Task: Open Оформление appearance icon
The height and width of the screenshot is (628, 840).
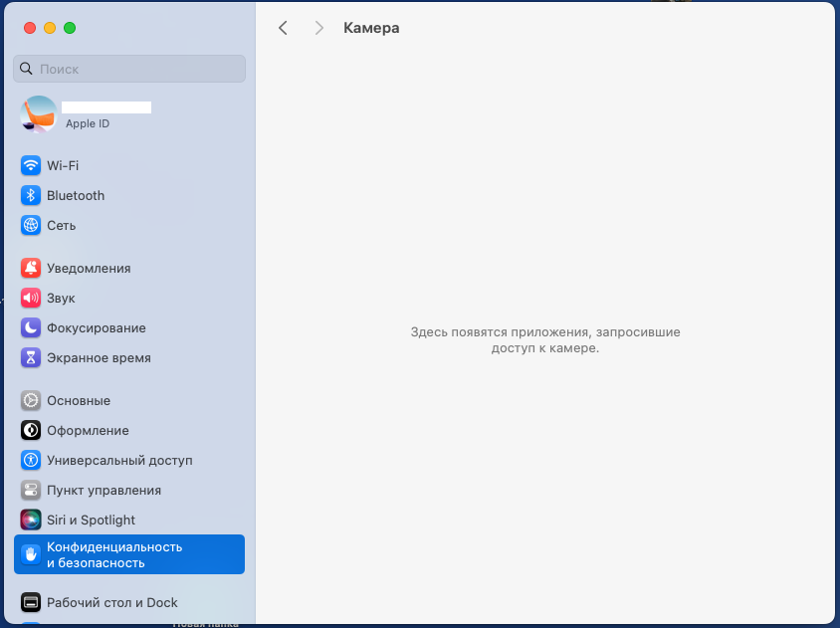Action: tap(31, 430)
